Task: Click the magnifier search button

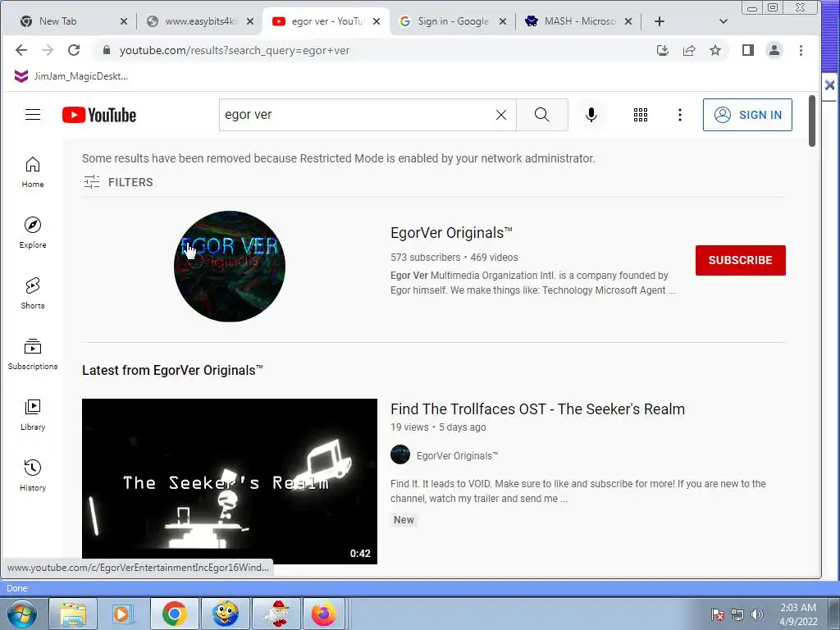Action: (541, 115)
